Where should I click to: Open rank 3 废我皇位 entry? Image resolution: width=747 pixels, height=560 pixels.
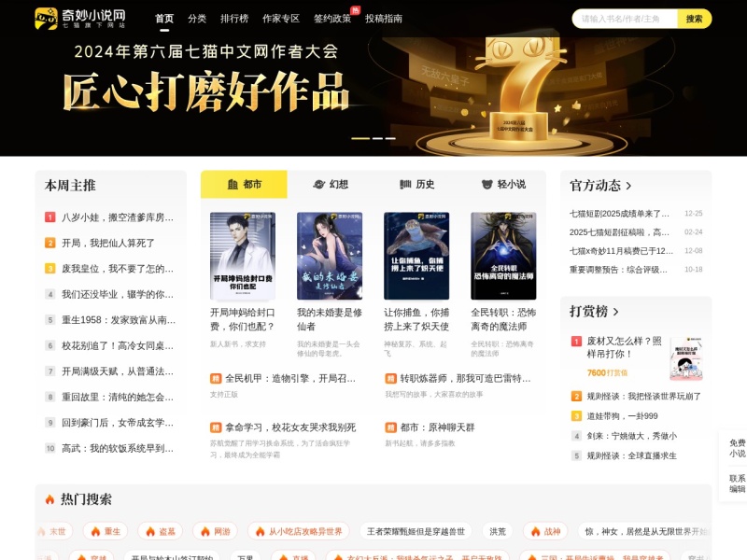pyautogui.click(x=118, y=269)
